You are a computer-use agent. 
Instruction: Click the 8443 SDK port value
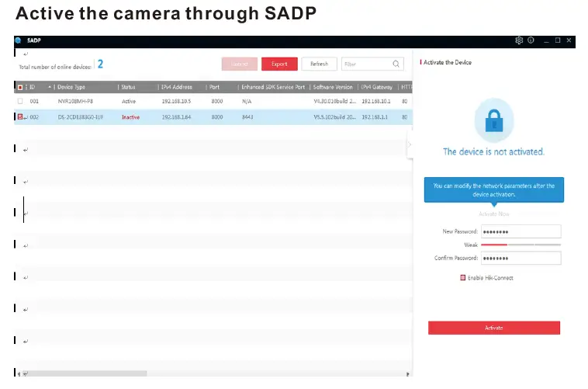coord(247,117)
